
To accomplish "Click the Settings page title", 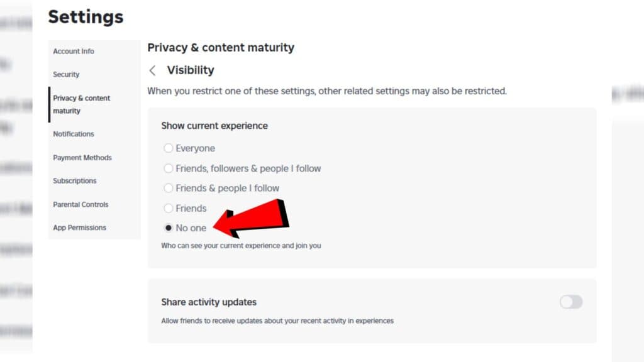I will (86, 17).
